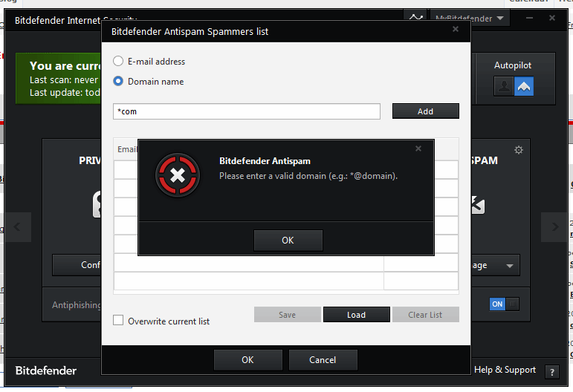Open the MyBitdefender dropdown menu
Viewport: 573px width, 392px height.
(470, 19)
